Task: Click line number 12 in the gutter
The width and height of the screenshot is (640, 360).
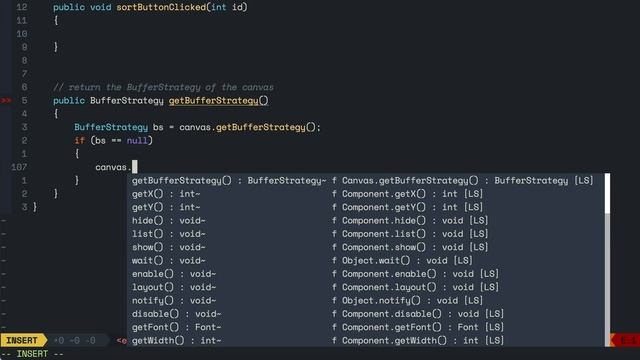Action: point(22,7)
